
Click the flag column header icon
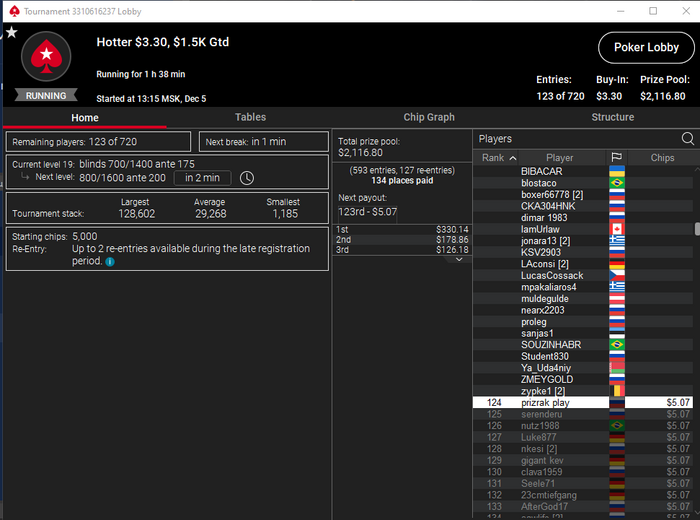tap(617, 158)
